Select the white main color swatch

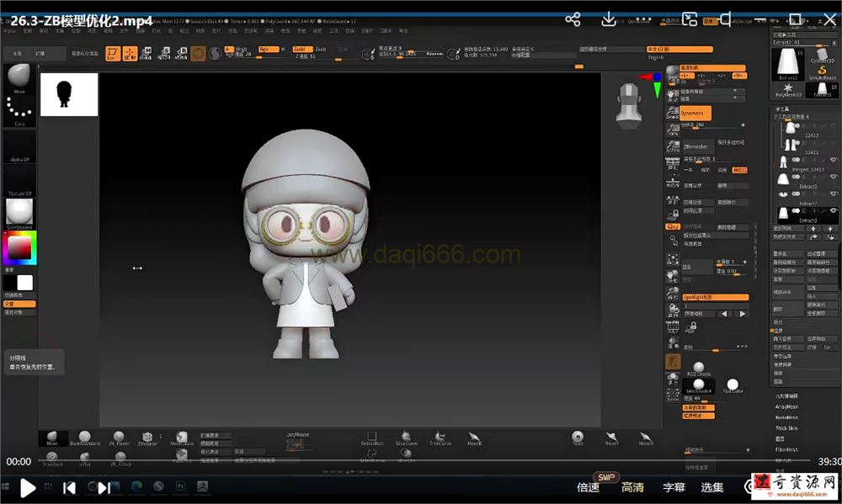point(25,283)
